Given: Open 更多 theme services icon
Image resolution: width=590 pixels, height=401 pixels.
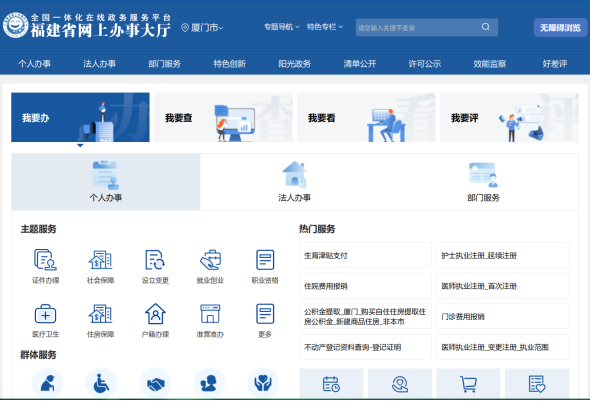Looking at the screenshot, I should (265, 314).
